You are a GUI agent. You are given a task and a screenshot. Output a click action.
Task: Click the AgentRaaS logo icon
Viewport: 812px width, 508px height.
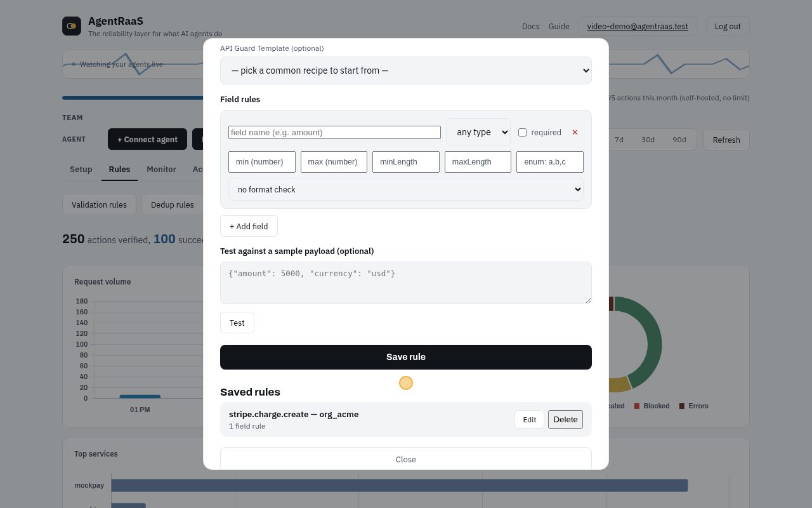tap(72, 26)
